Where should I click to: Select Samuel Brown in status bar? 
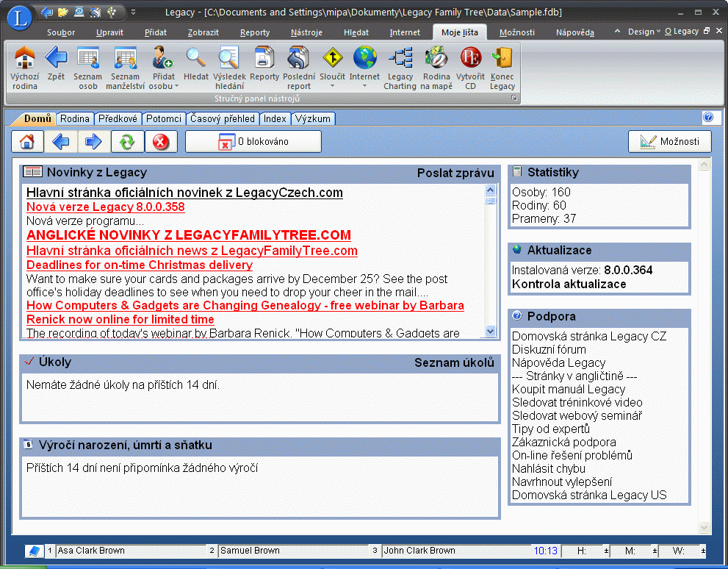point(293,551)
